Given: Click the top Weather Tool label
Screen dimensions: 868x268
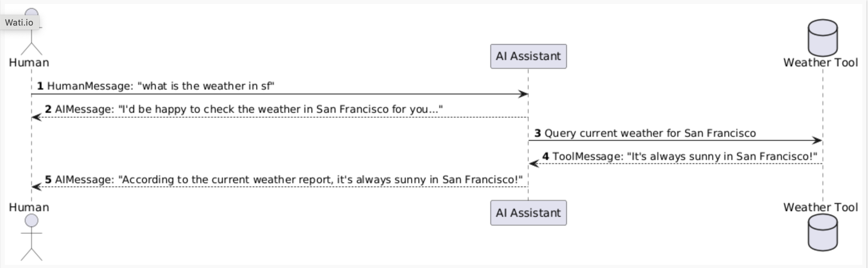Looking at the screenshot, I should 820,63.
